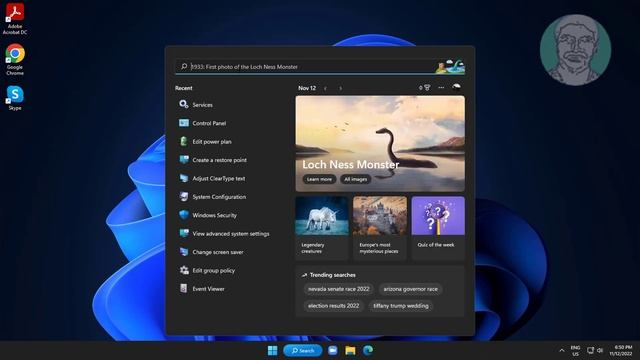
Task: Click the network icon in system tray
Action: click(x=590, y=350)
